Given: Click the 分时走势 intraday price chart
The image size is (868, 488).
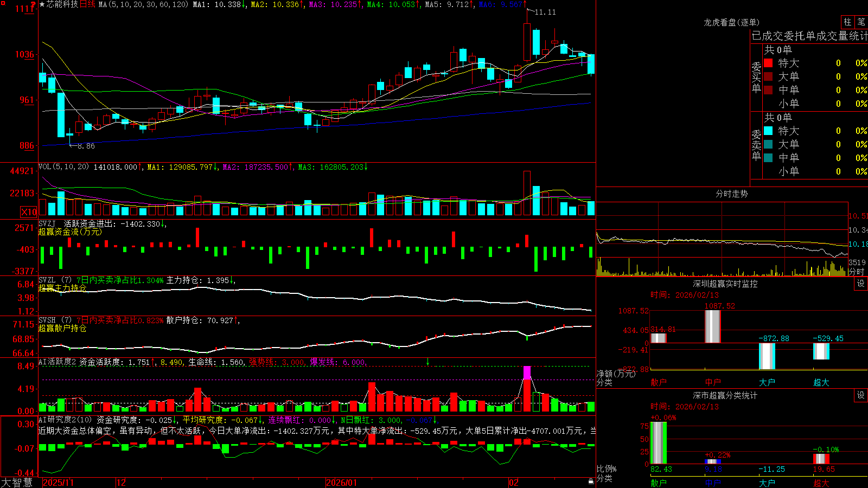Looking at the screenshot, I should pyautogui.click(x=722, y=229).
